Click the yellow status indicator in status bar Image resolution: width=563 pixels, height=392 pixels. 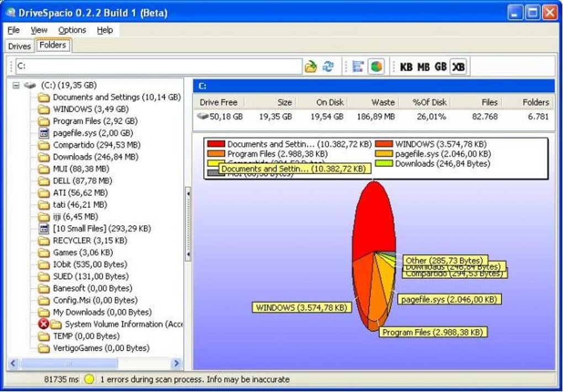tap(89, 379)
